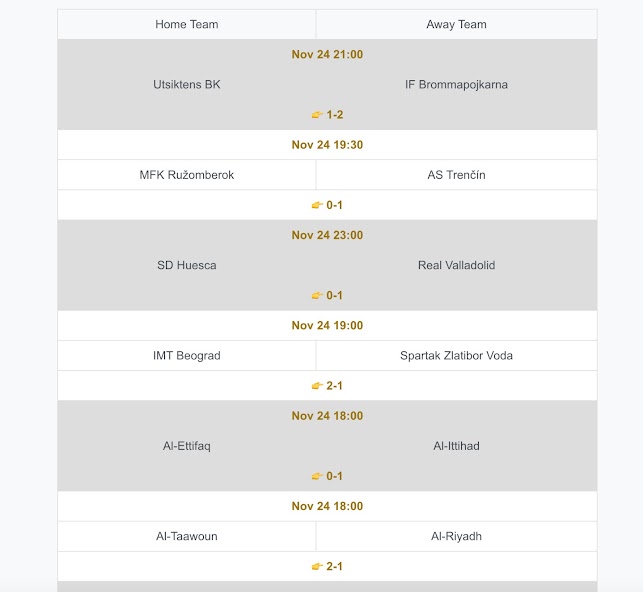
Task: Select the Al-Riyadh team cell
Action: click(456, 536)
